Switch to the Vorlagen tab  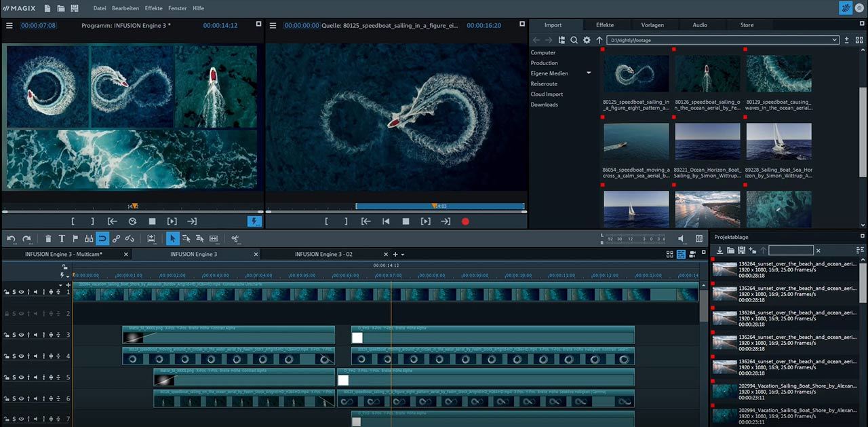tap(652, 25)
